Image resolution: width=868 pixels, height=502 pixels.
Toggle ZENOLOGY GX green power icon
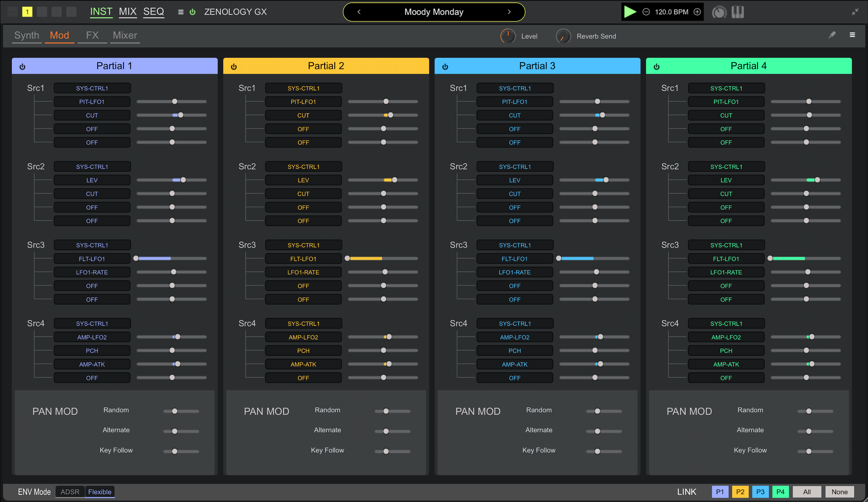click(193, 12)
